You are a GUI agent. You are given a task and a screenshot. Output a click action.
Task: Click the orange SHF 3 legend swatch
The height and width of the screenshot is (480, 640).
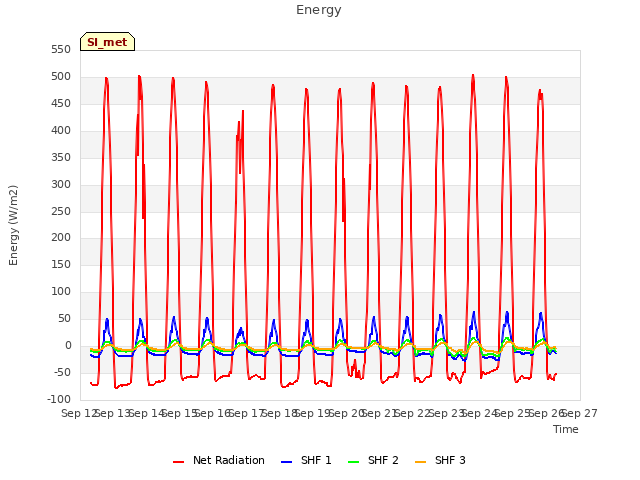click(420, 462)
